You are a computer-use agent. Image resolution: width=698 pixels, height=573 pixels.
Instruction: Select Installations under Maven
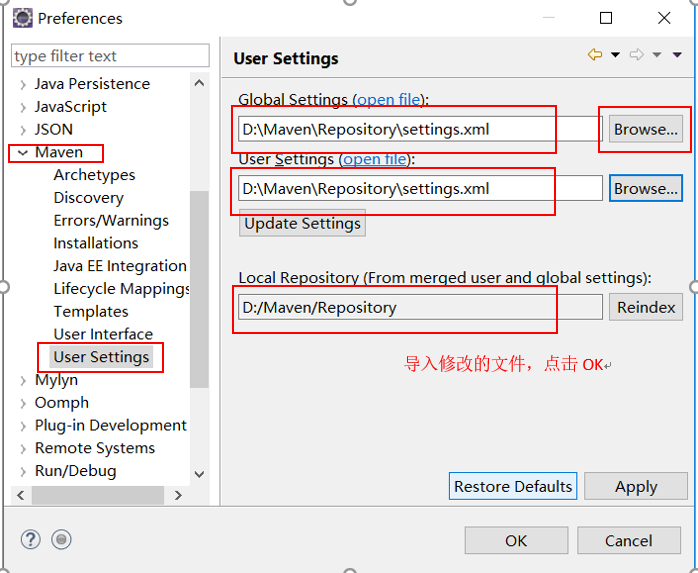(x=96, y=243)
